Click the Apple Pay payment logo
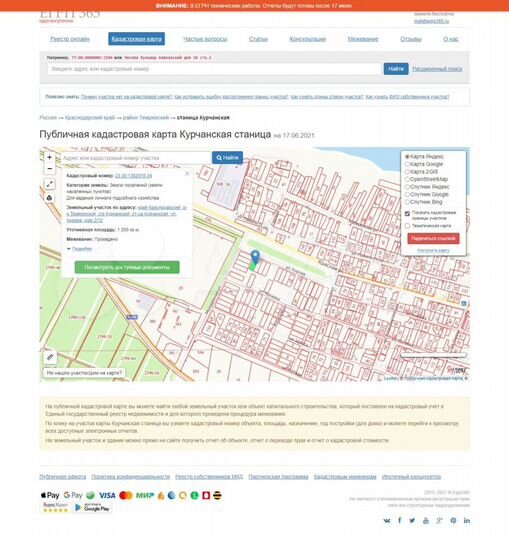The width and height of the screenshot is (509, 540). pyautogui.click(x=50, y=495)
